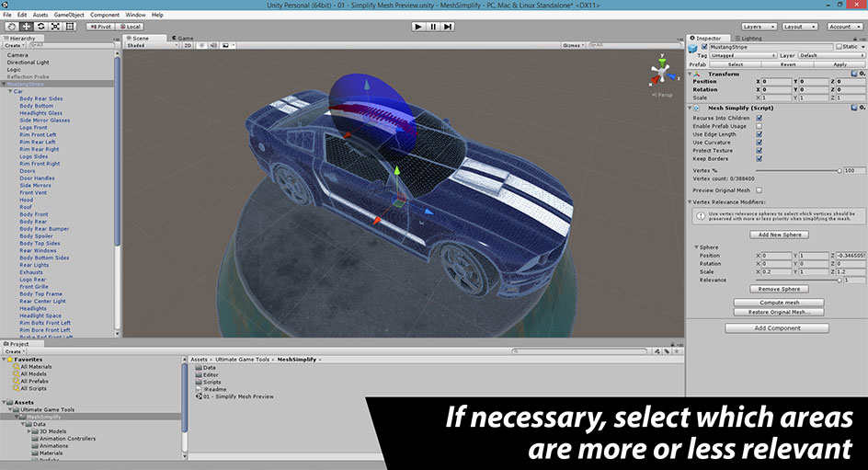Click the Play button
This screenshot has height=470, width=868.
pyautogui.click(x=418, y=26)
